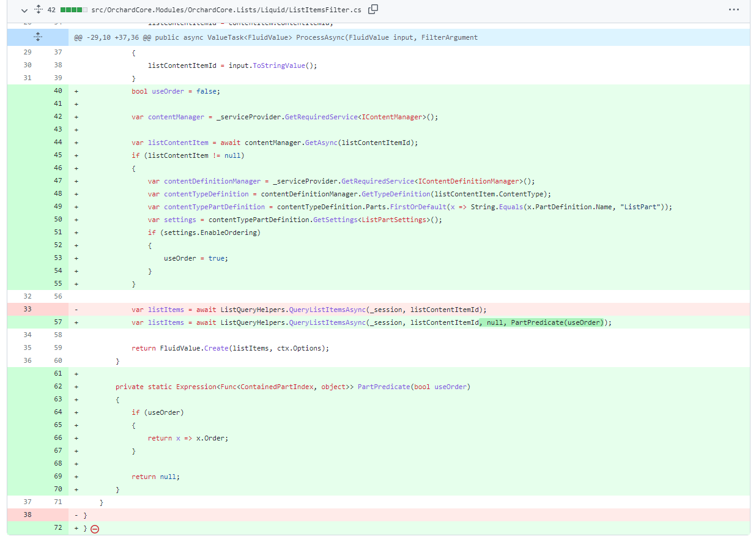
Task: Select new line number 49
Action: pos(58,207)
